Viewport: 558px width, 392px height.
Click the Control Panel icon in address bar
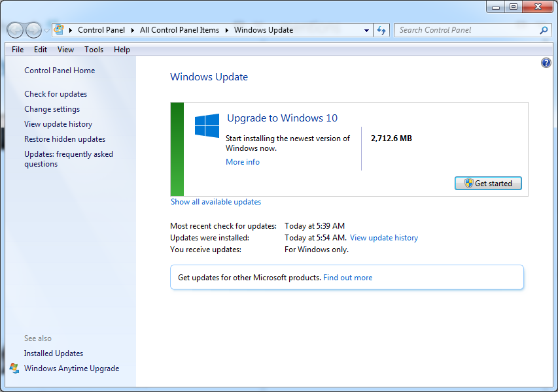point(59,30)
